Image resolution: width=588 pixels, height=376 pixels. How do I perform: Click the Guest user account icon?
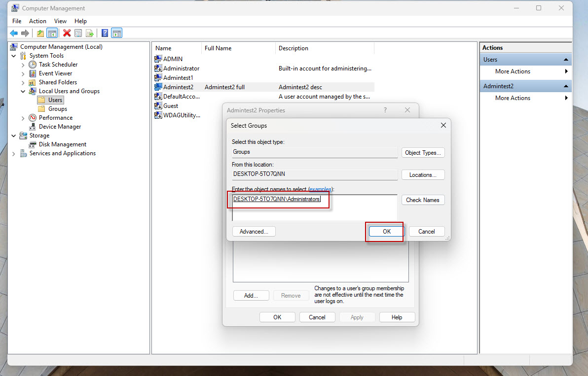[158, 105]
